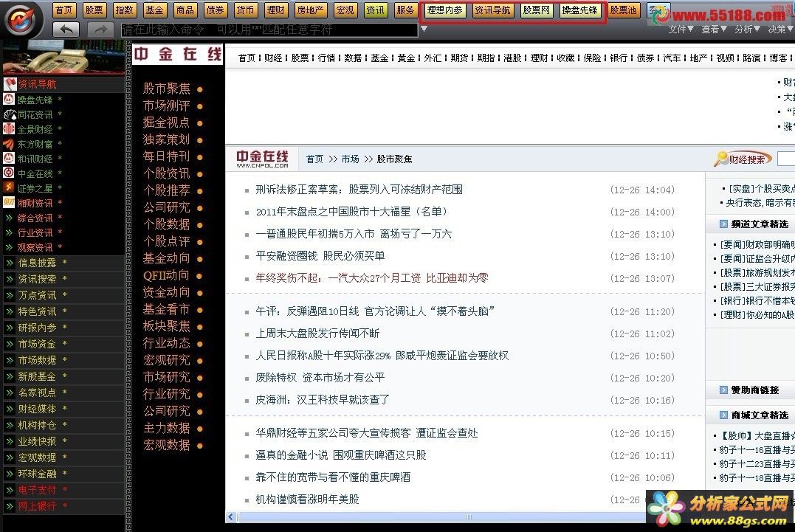Click the 中金在线 sidebar icon

coord(9,173)
